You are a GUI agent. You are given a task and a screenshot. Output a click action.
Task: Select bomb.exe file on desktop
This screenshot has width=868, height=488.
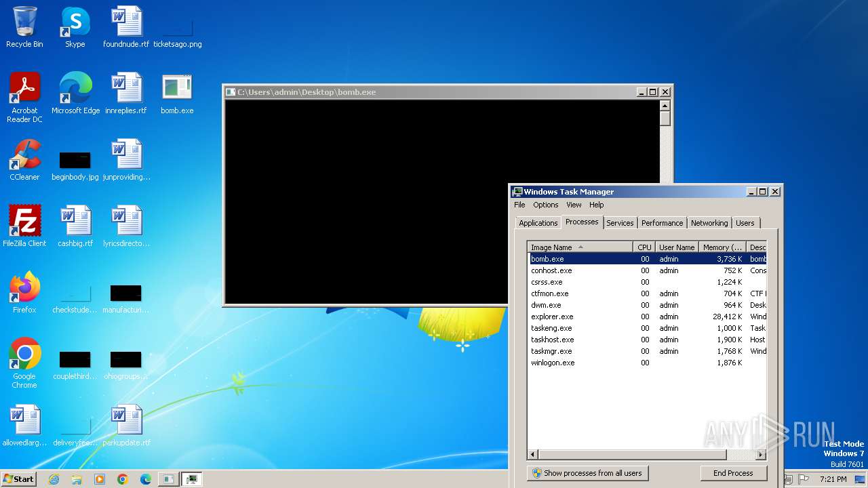(x=177, y=94)
